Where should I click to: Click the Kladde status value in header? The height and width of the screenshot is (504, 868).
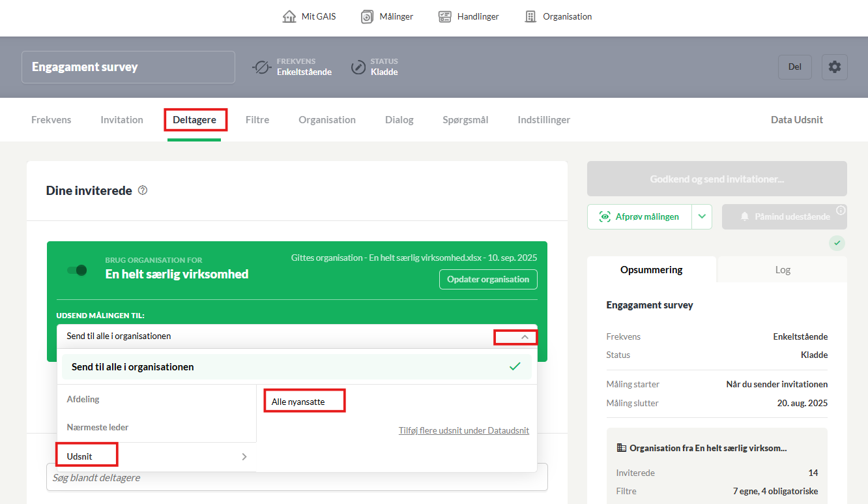click(x=384, y=72)
